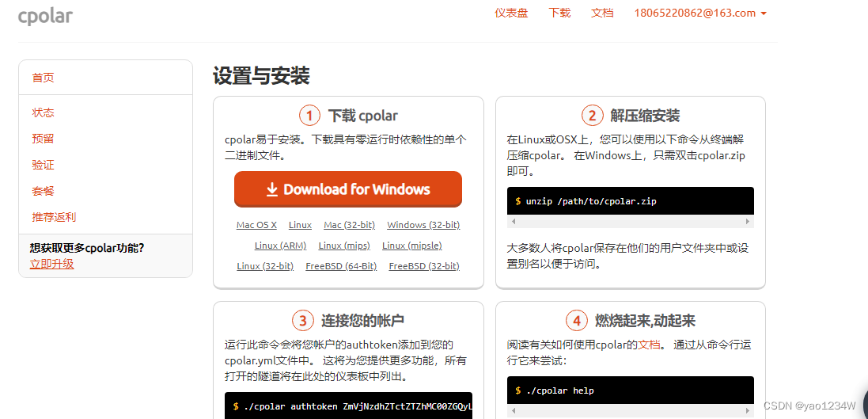The width and height of the screenshot is (868, 419).
Task: Download the Linux (32-bit) version
Action: [x=265, y=266]
